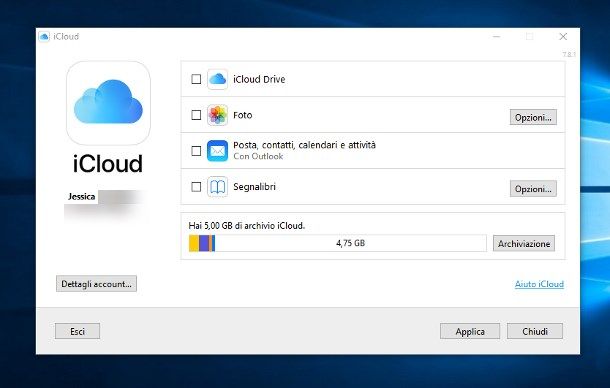Click the 4,75 GB free storage bar
Image resolution: width=610 pixels, height=388 pixels.
pos(350,243)
